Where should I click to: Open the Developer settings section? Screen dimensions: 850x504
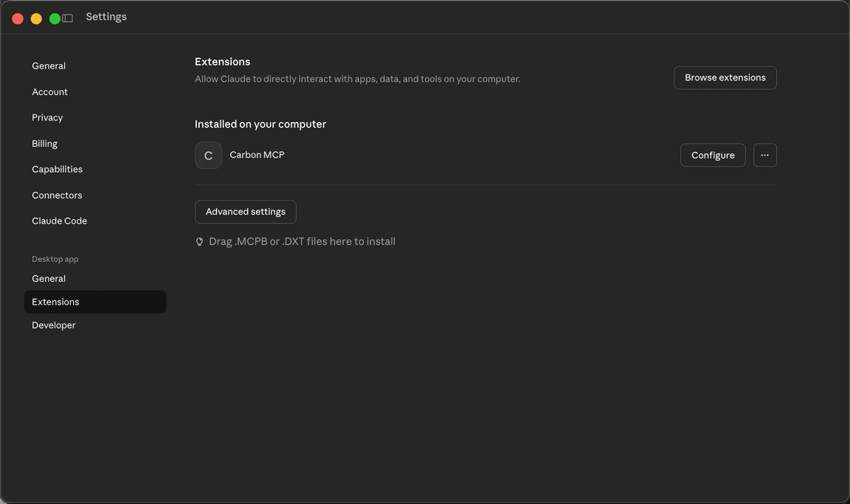[x=54, y=325]
